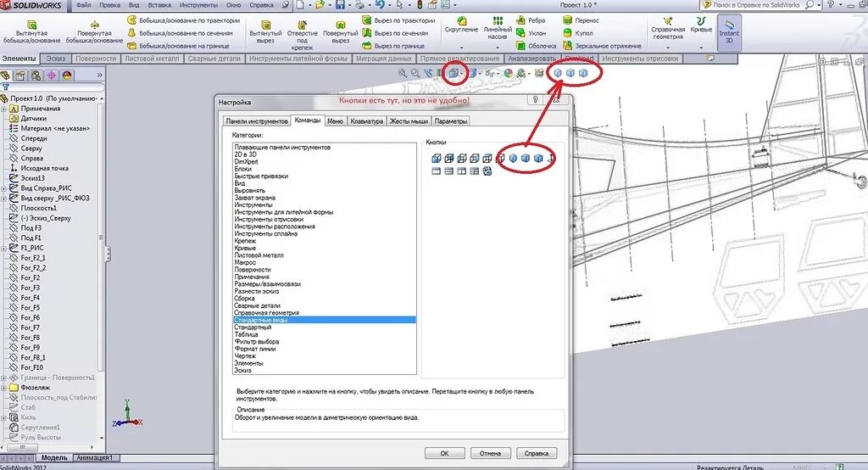Open the dropdown arrow next to Save icon
Image resolution: width=868 pixels, height=470 pixels.
point(349,6)
